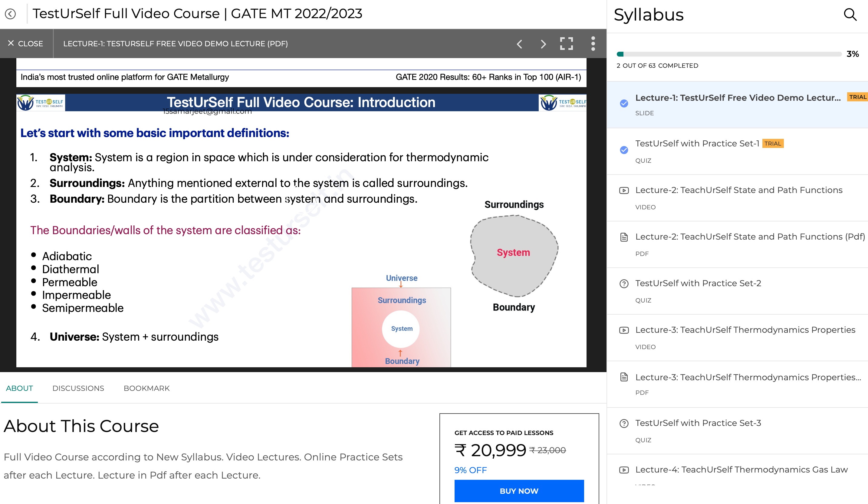Click video icon for Lecture-4 Gas Law
868x504 pixels.
624,470
